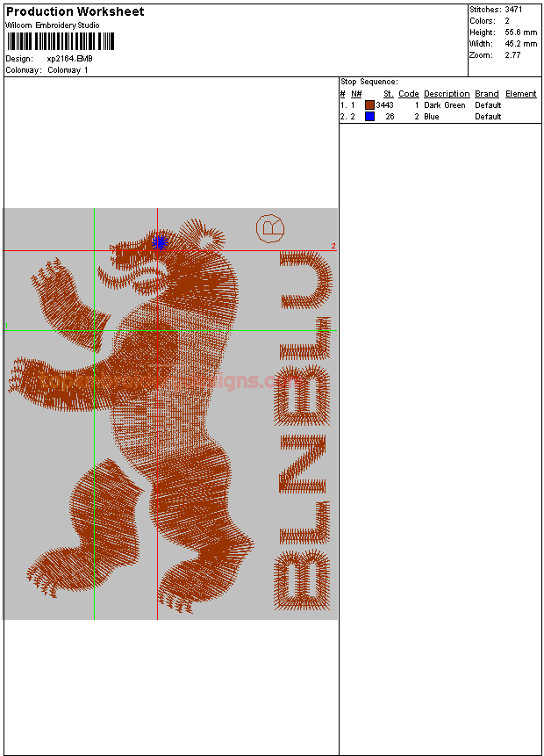The height and width of the screenshot is (756, 544).
Task: Click the 'Code' column header
Action: coord(409,94)
